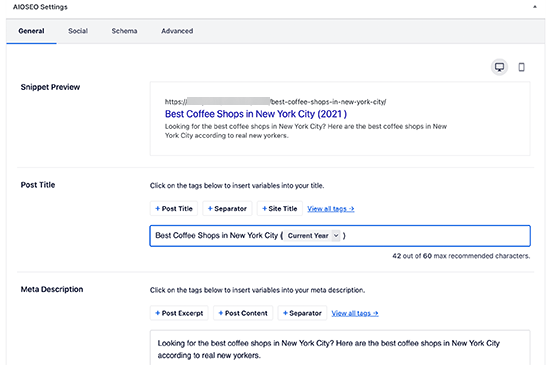Image resolution: width=550 pixels, height=365 pixels.
Task: Switch to mobile snippet preview icon
Action: tap(521, 67)
